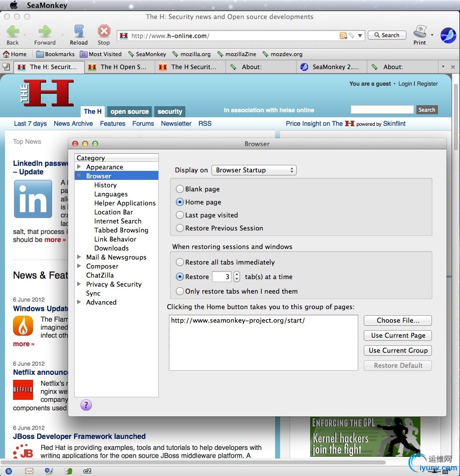Close the current tab via tab bar X
Image resolution: width=460 pixels, height=476 pixels.
(452, 67)
